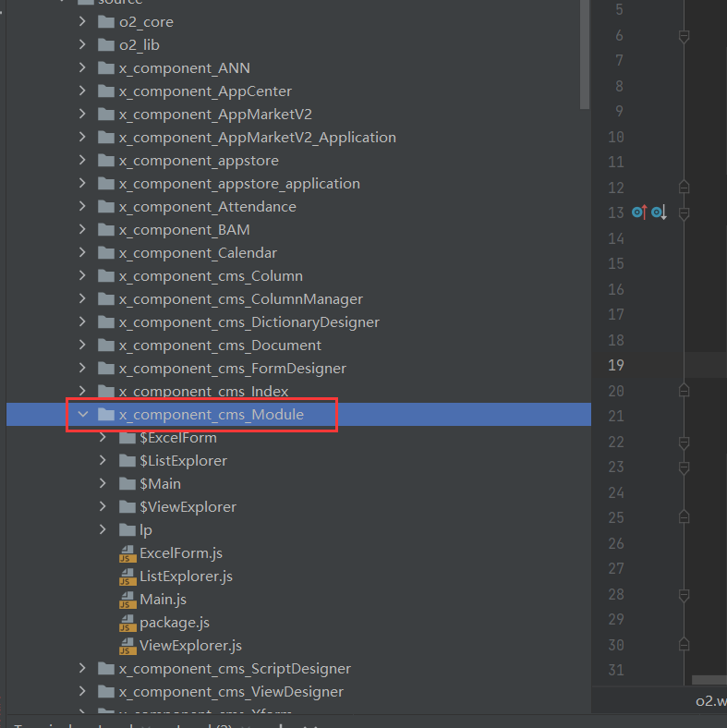Expand the lp subfolder chevron

tap(103, 529)
